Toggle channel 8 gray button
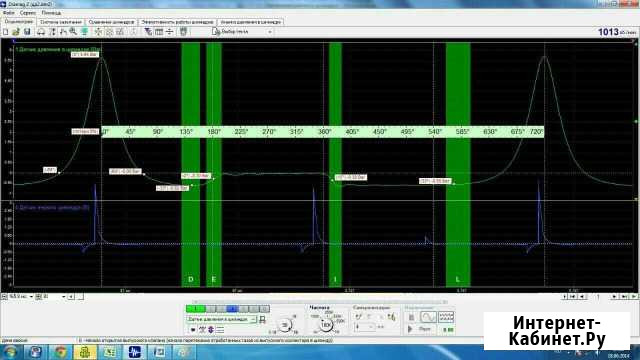640x360 pixels. coord(264,309)
